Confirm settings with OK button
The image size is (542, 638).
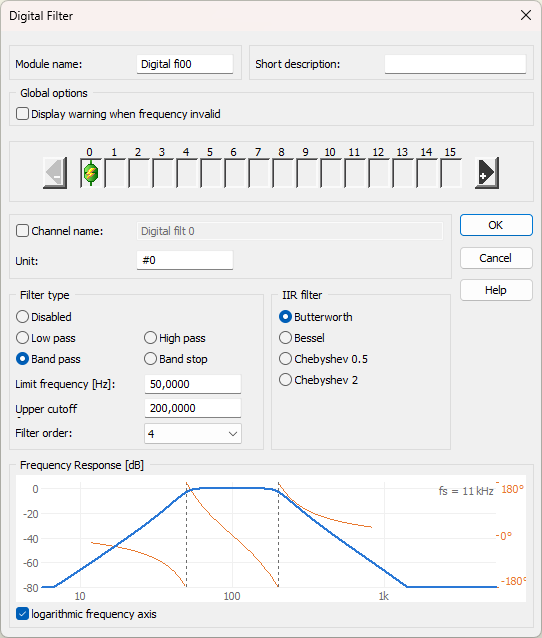(496, 225)
